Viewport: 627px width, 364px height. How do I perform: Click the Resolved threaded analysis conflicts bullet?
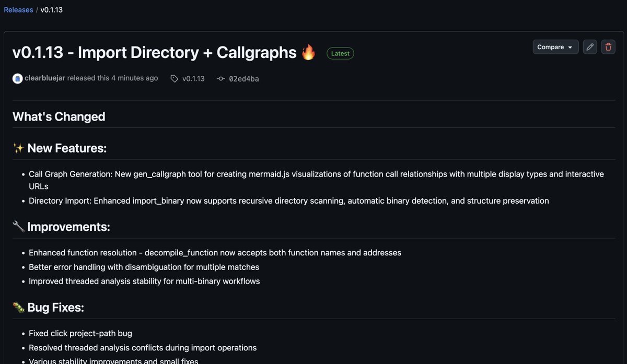point(143,348)
